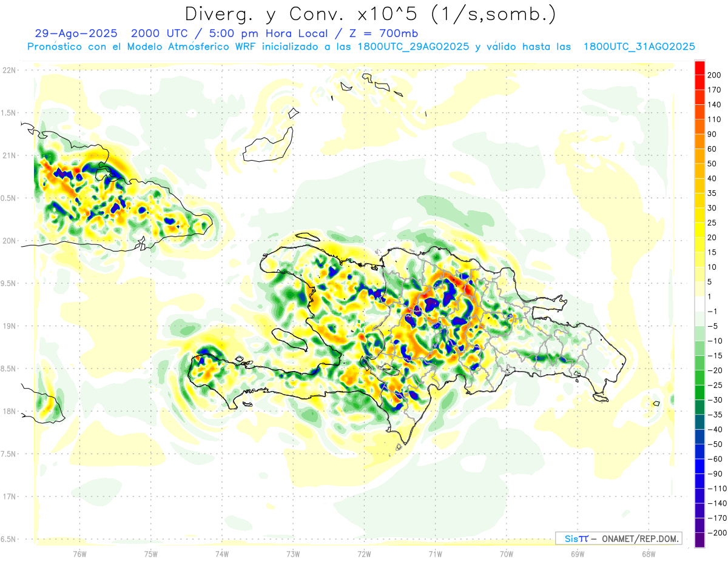Click the 19N latitude axis label
Image resolution: width=728 pixels, height=562 pixels.
(x=9, y=326)
